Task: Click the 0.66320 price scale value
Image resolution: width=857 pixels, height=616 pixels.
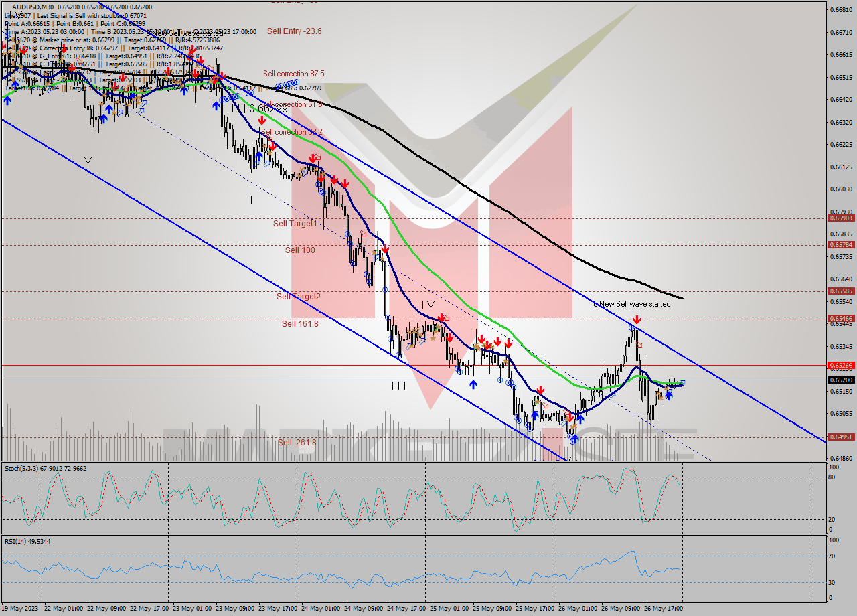Action: coord(841,122)
